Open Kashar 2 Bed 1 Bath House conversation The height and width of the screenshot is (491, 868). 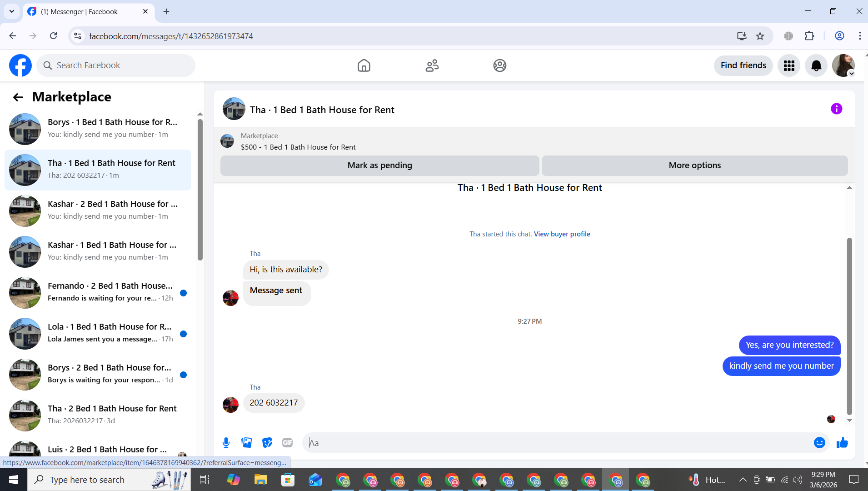pos(98,210)
